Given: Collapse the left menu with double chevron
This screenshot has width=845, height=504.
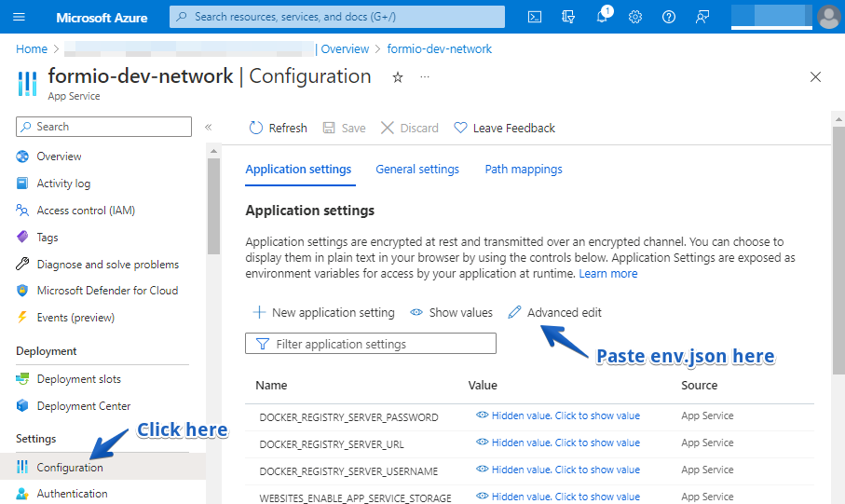Looking at the screenshot, I should (x=209, y=128).
